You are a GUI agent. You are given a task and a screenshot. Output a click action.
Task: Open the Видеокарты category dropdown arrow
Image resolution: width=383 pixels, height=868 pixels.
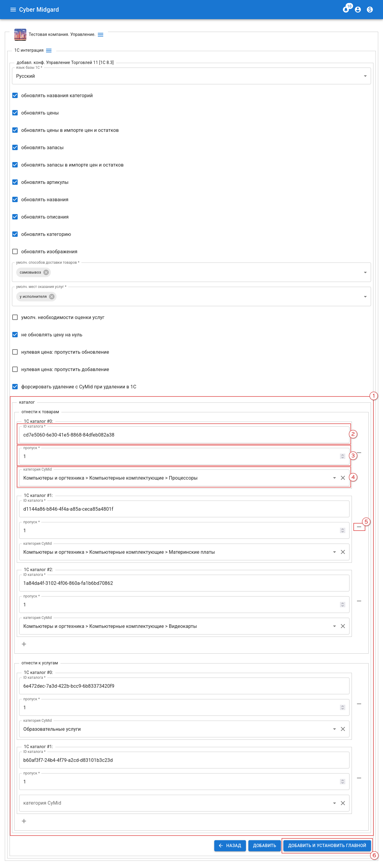pos(334,626)
